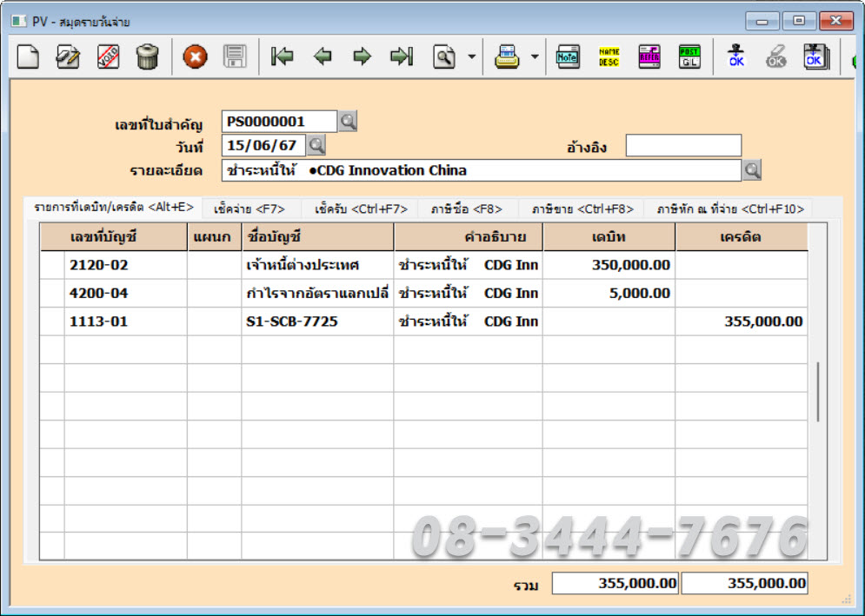Click the voucher number field PS0000001
This screenshot has width=865, height=616.
(x=279, y=122)
